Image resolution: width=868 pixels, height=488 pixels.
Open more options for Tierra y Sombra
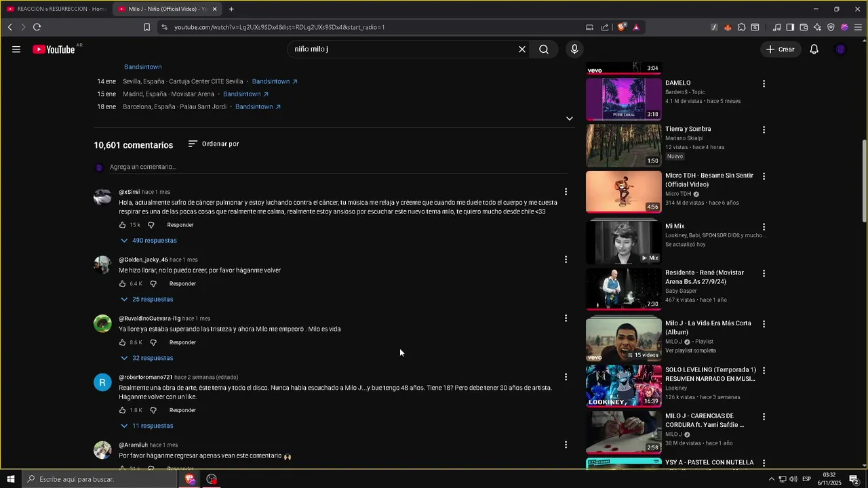click(x=764, y=129)
